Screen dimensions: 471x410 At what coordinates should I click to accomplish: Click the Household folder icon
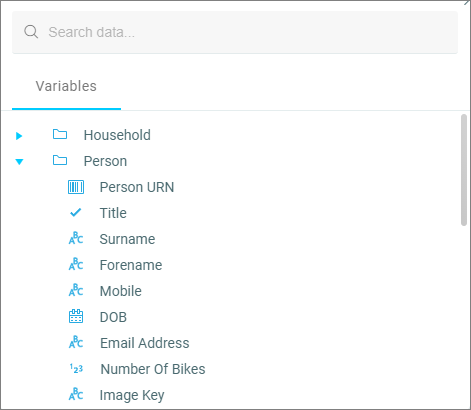(60, 134)
